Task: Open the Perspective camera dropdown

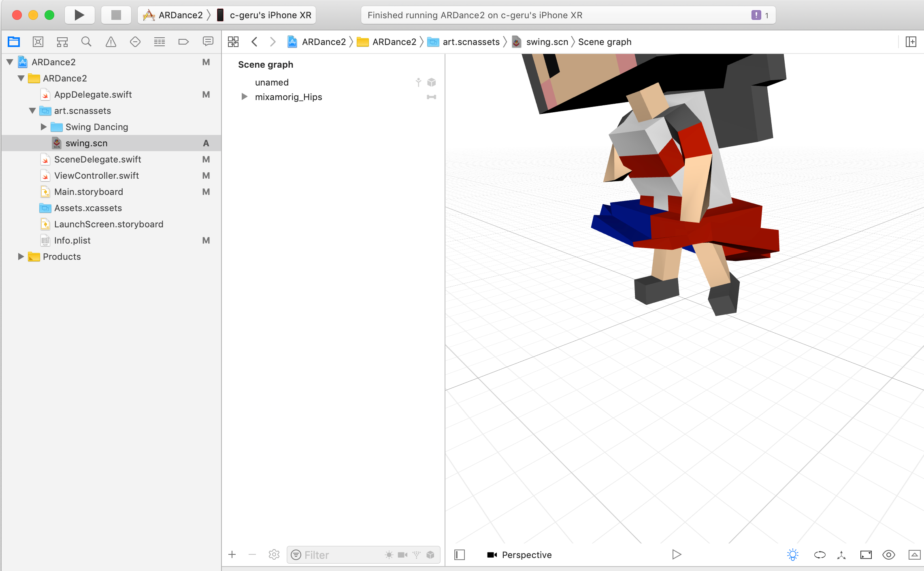Action: [x=519, y=555]
